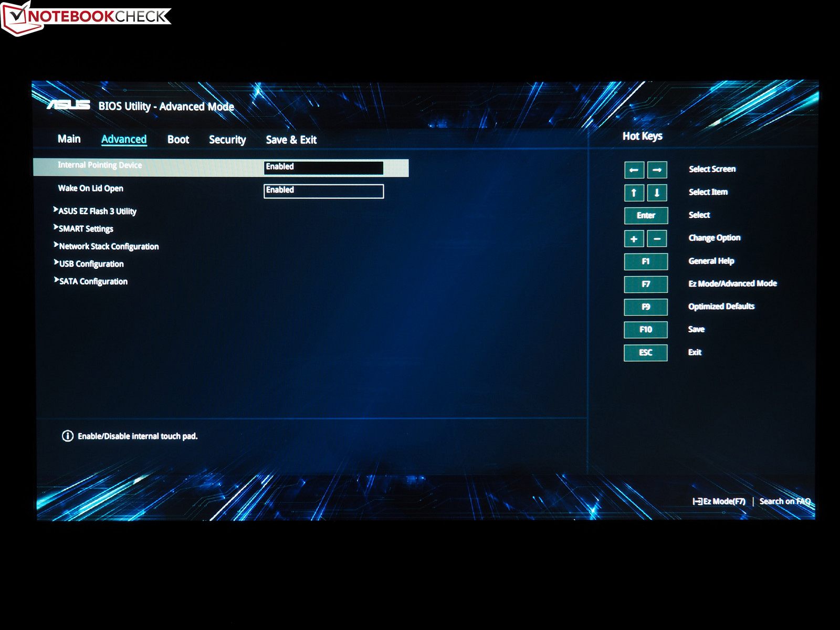Click the info icon beside help text
The image size is (840, 630).
coord(68,436)
